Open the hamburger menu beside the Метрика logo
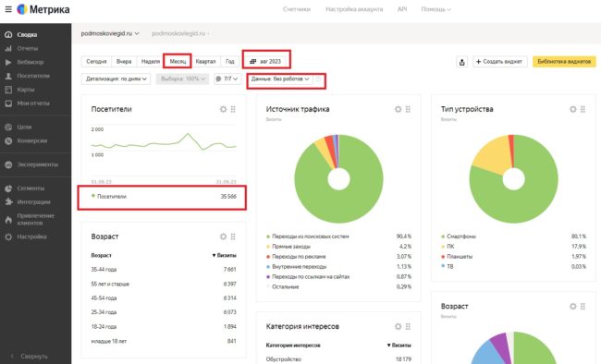Viewport: 601px width, 364px height. pos(8,9)
